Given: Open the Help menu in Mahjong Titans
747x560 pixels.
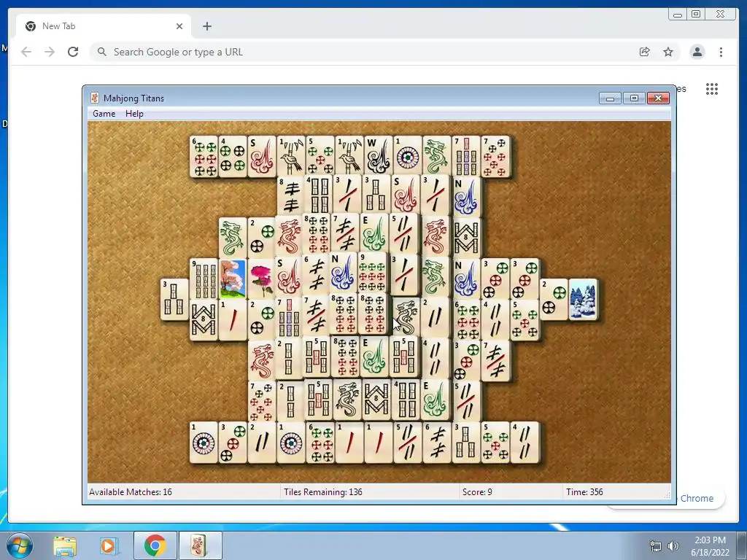Looking at the screenshot, I should click(134, 113).
